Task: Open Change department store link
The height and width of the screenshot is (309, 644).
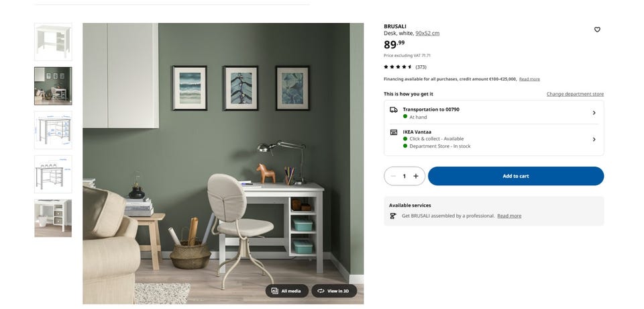Action: (575, 94)
